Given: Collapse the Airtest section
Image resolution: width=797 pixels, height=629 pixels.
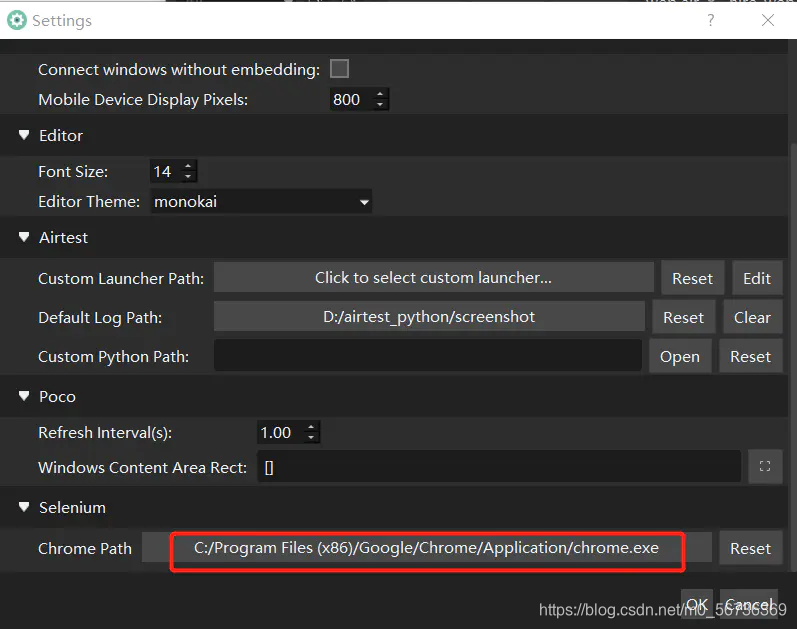Looking at the screenshot, I should pos(24,237).
